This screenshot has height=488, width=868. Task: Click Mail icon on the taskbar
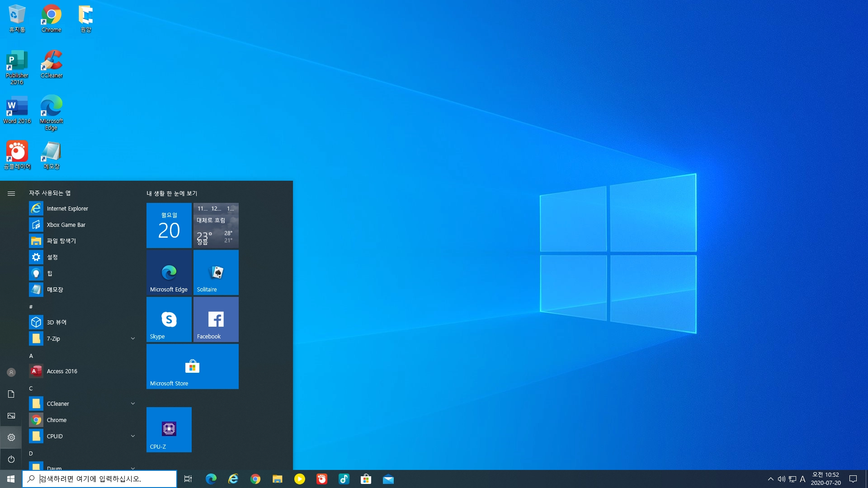pyautogui.click(x=388, y=479)
